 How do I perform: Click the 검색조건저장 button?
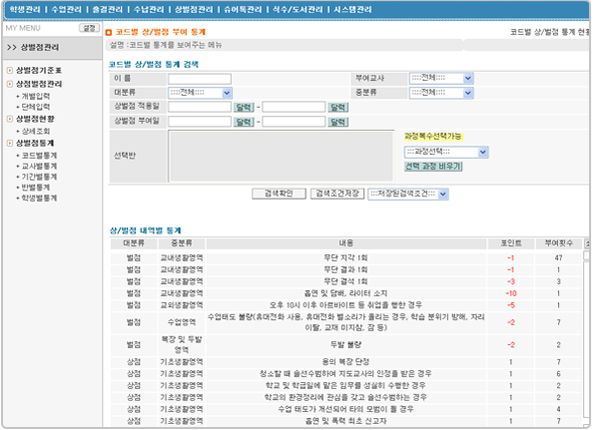pyautogui.click(x=337, y=193)
